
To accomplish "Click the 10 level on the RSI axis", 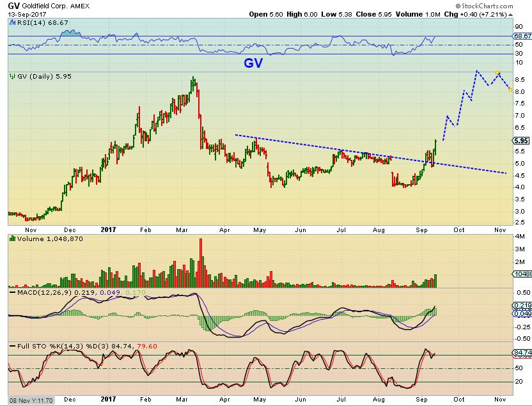I will pyautogui.click(x=519, y=63).
